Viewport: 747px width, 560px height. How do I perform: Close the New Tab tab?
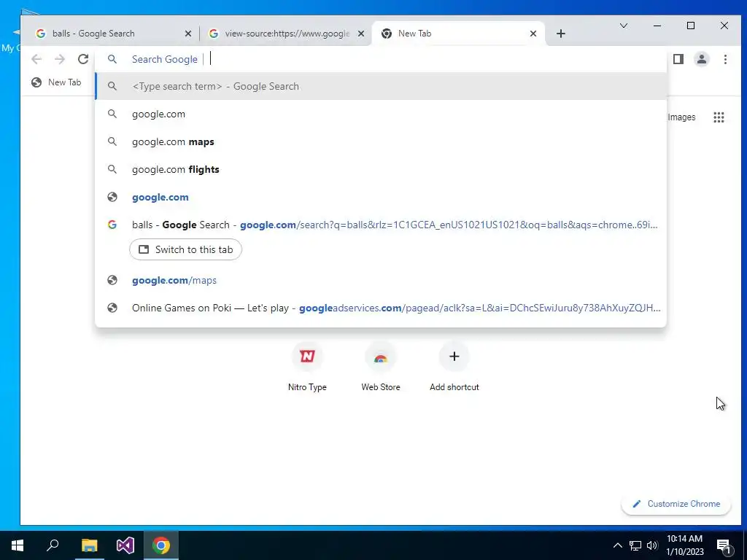click(533, 34)
